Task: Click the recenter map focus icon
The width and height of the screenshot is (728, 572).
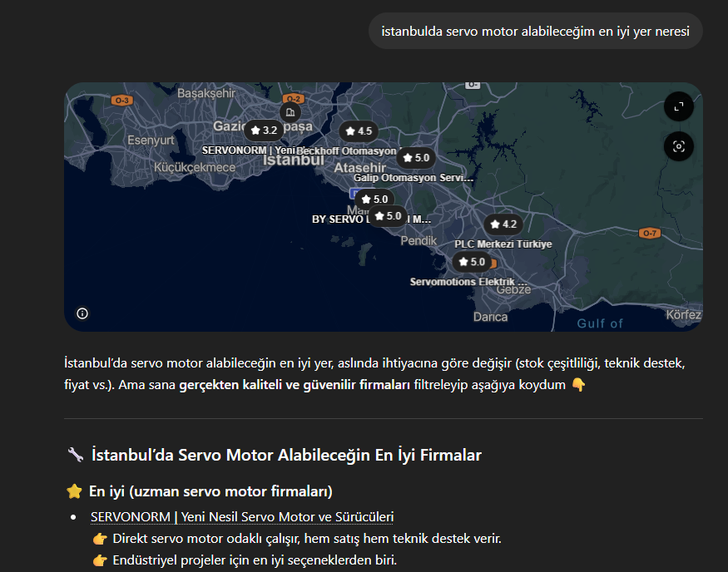Action: [x=678, y=146]
